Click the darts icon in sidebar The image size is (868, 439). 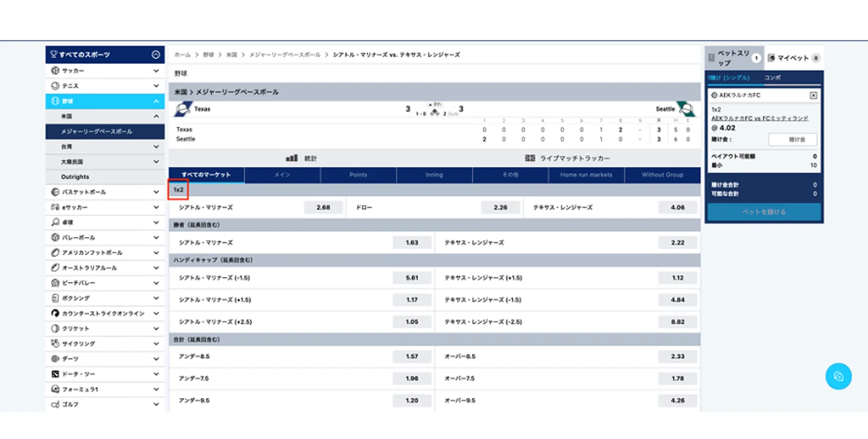[55, 359]
